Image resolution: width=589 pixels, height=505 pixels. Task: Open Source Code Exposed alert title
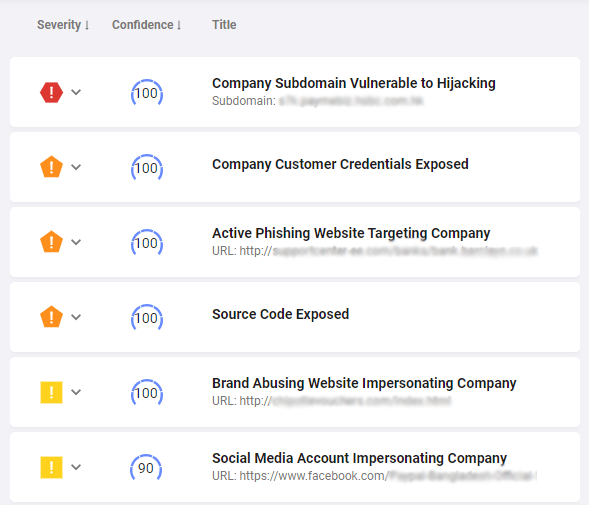pos(281,314)
